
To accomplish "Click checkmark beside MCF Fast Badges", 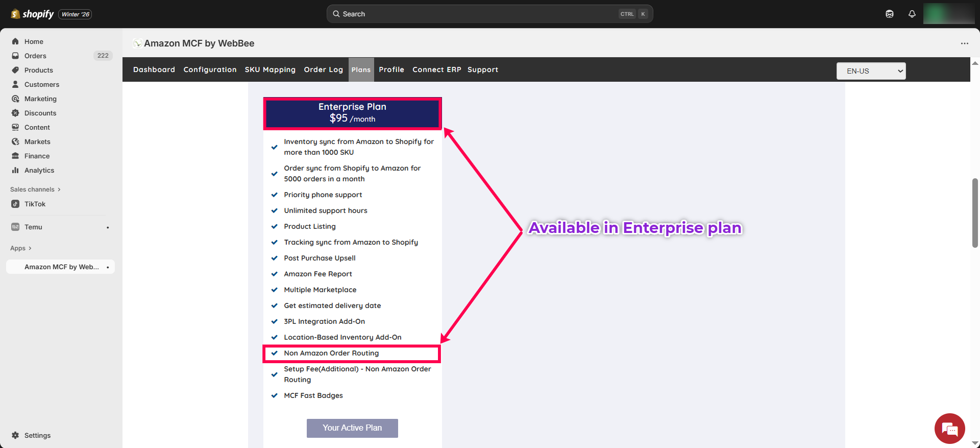I will (274, 395).
